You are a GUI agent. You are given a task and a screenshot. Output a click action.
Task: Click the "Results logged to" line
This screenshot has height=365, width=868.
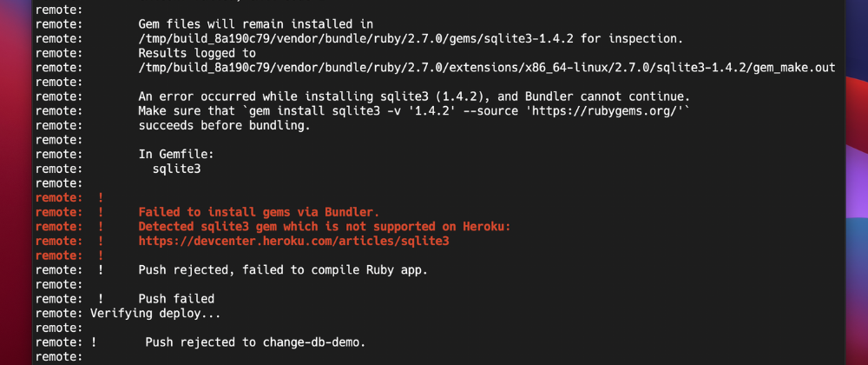coord(194,53)
